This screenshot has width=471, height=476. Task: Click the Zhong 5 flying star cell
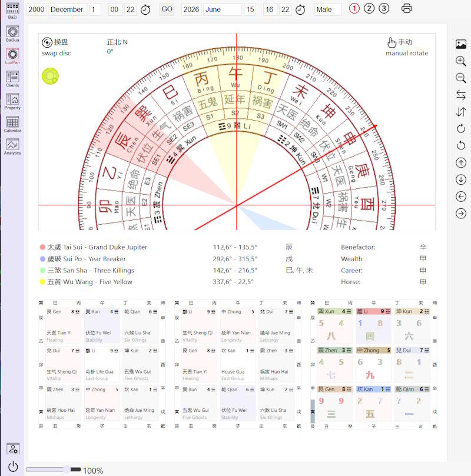tap(373, 364)
